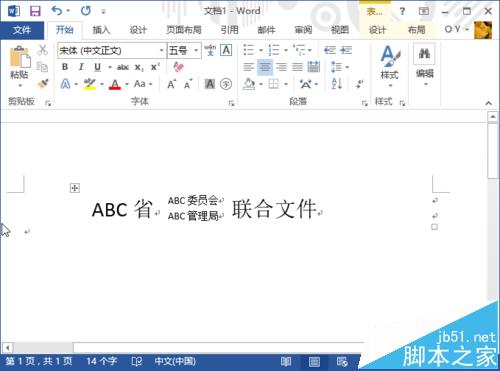This screenshot has width=500, height=371.
Task: Open the 样式 styles gallery button
Action: click(390, 66)
